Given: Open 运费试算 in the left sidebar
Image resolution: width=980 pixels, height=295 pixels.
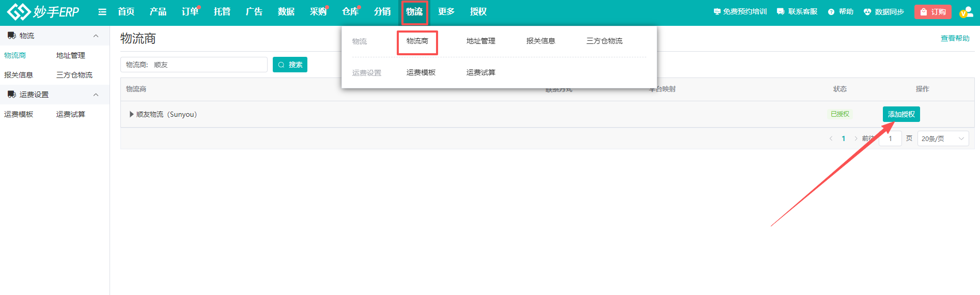Looking at the screenshot, I should (71, 114).
